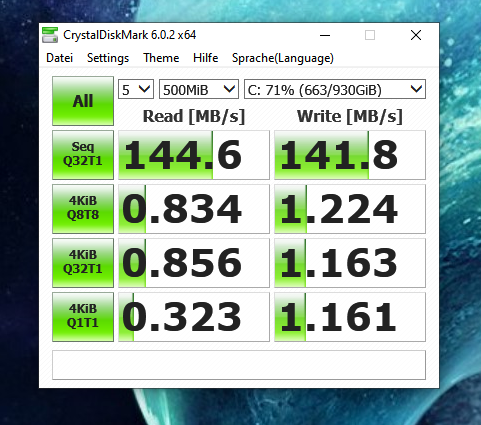481x425 pixels.
Task: Open the drive selector showing C: 71%
Action: 335,89
